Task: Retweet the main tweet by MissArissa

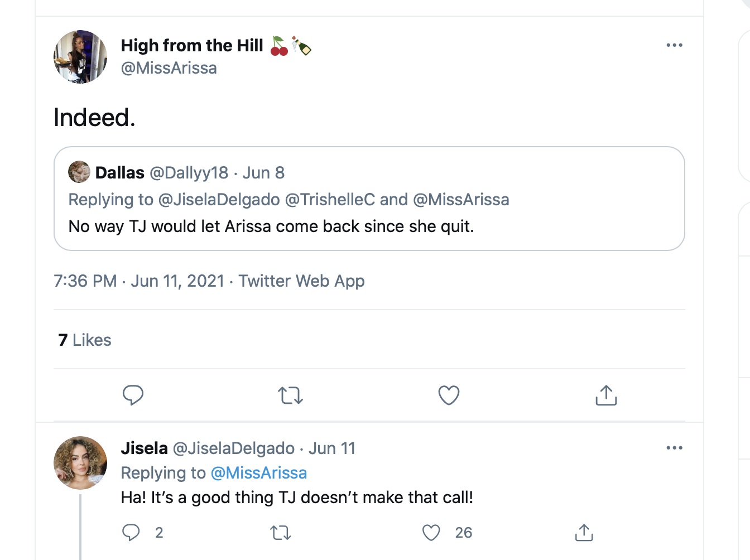Action: (x=290, y=395)
